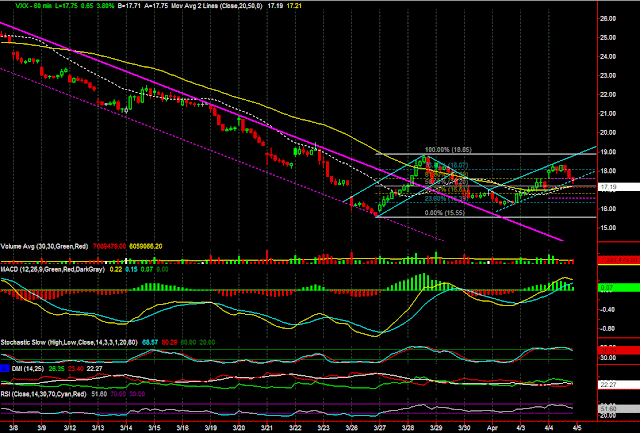Screen dimensions: 640x433
Task: Click the '25.00' price axis label
Action: click(x=608, y=38)
